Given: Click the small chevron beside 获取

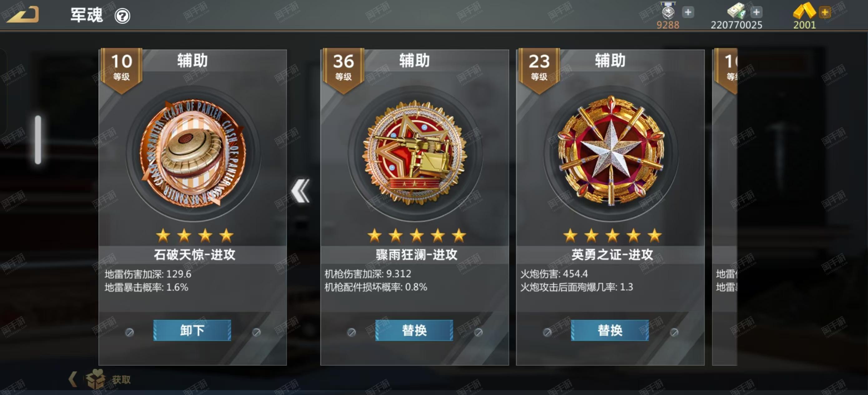Looking at the screenshot, I should 72,379.
